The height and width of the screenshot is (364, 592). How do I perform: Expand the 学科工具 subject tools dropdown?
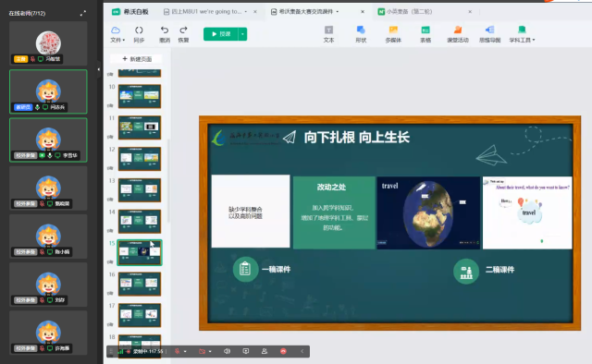[522, 34]
